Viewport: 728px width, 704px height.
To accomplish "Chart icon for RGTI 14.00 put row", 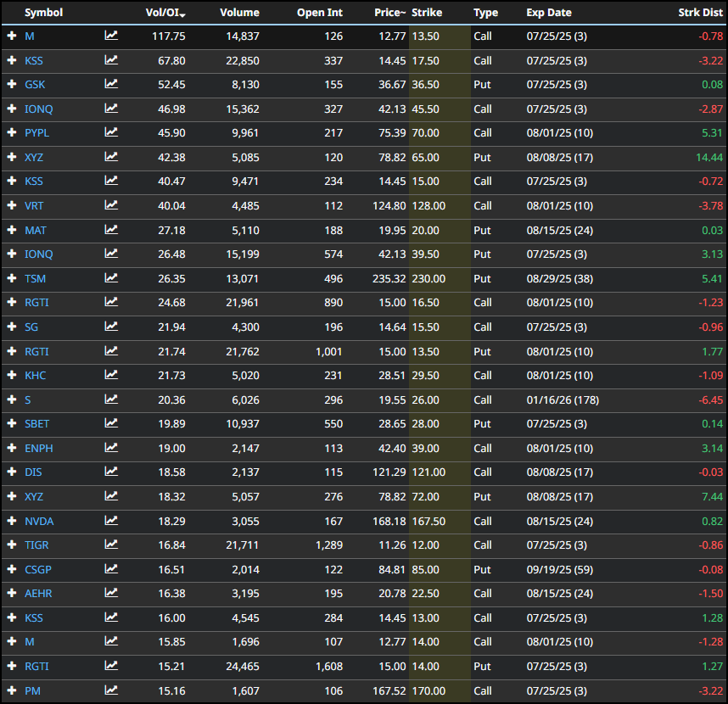I will (x=111, y=666).
